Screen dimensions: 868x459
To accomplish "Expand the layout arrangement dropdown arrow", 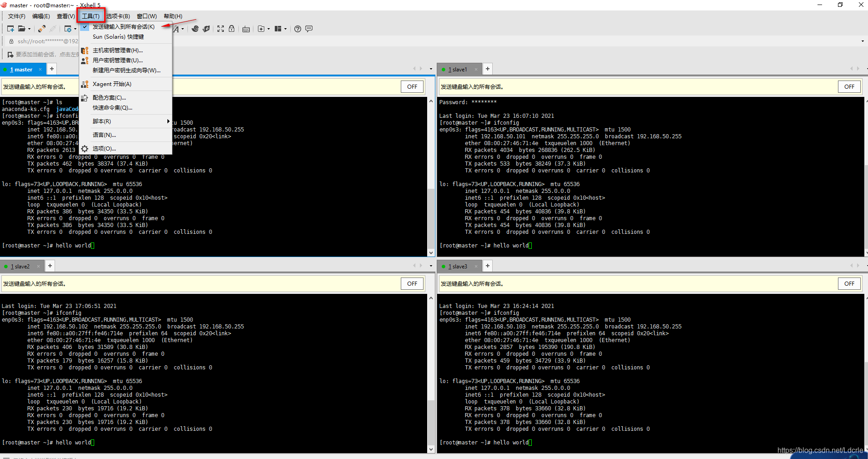I will click(x=285, y=29).
